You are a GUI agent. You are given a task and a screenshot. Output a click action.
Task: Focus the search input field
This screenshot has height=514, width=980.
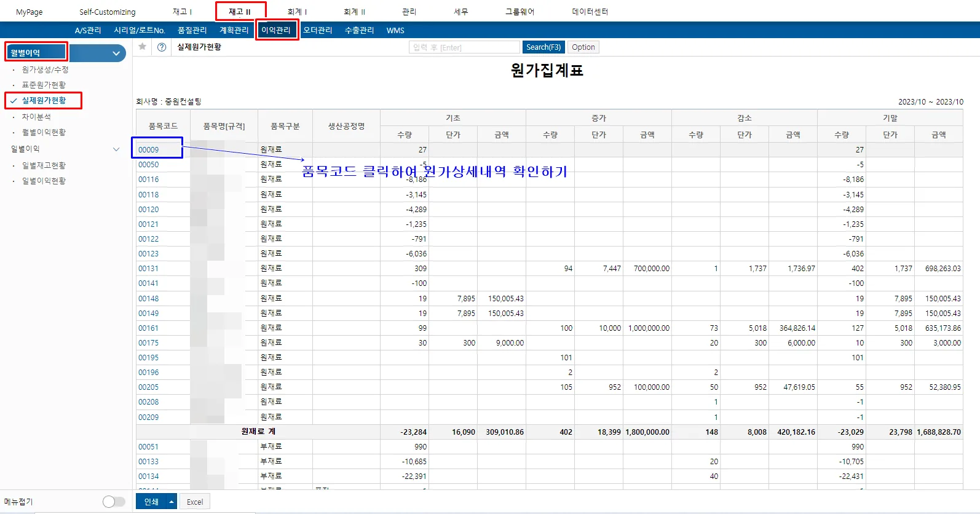click(464, 47)
